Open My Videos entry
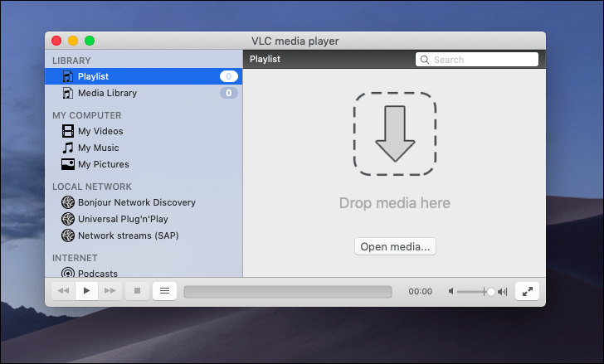Screen dimensions: 604x364 [x=100, y=131]
